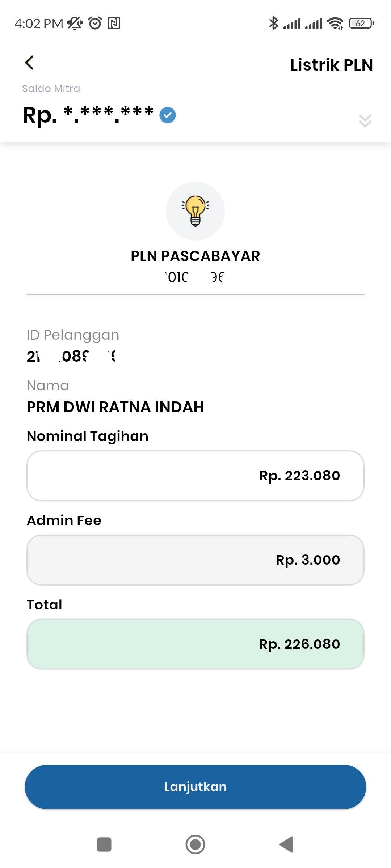
Task: Click the blue verified checkmark badge
Action: click(x=168, y=115)
